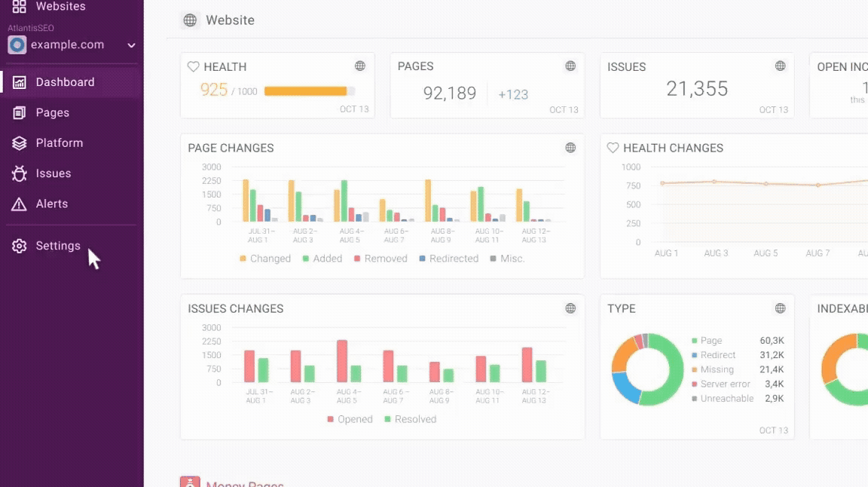868x487 pixels.
Task: Click the Page legend entry in Type
Action: (x=707, y=341)
